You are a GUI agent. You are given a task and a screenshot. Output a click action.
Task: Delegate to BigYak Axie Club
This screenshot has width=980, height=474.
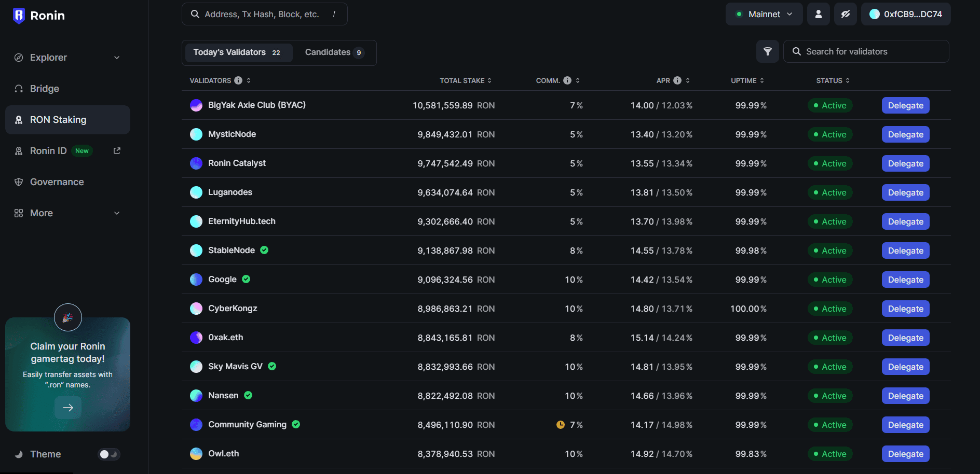pos(905,105)
